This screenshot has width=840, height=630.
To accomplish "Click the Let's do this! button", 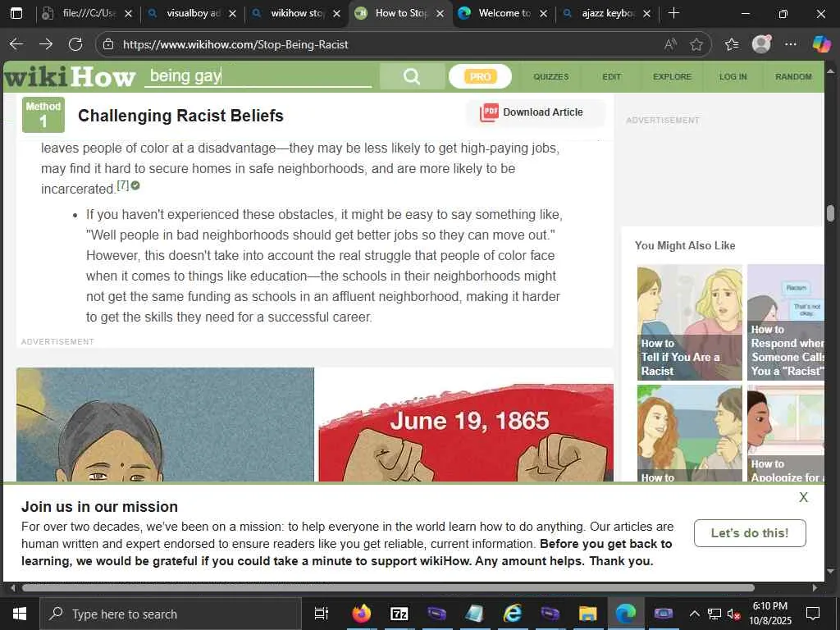I will point(750,533).
